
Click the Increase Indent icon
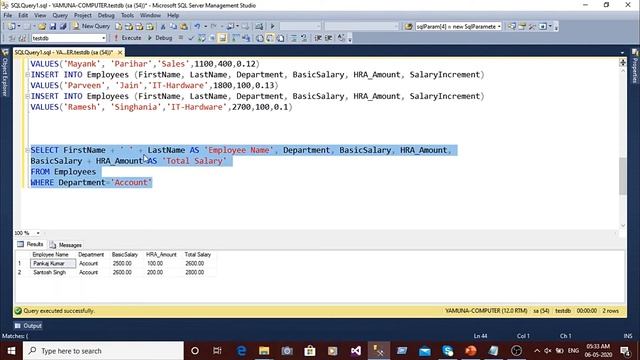click(328, 38)
